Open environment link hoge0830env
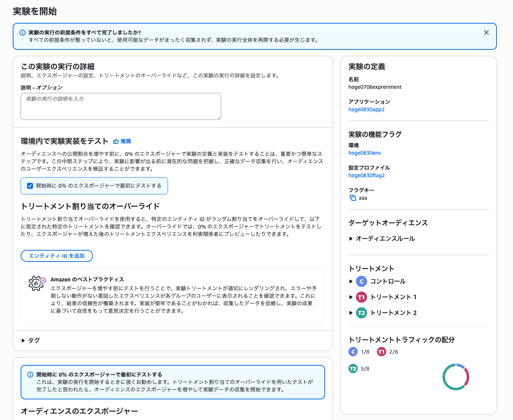The width and height of the screenshot is (513, 420). [364, 153]
